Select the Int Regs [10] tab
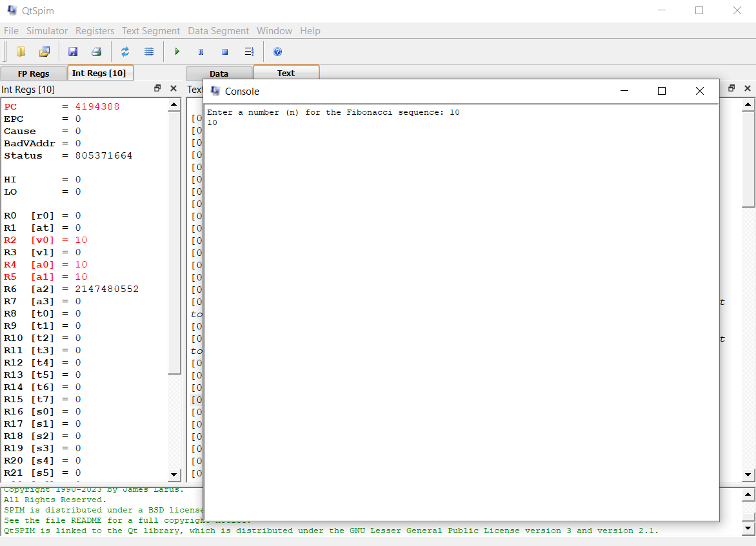Viewport: 756px width, 546px height. 99,73
